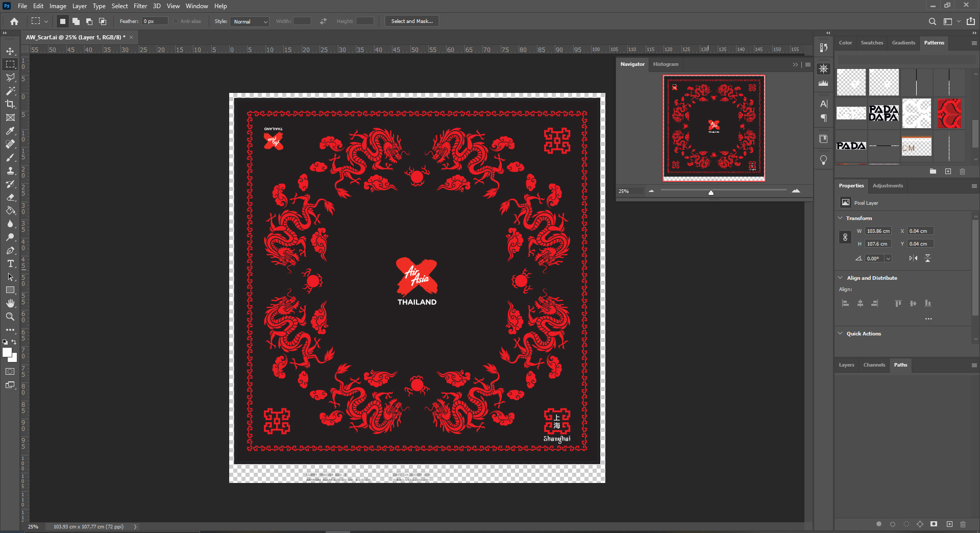Viewport: 980px width, 533px height.
Task: Show more align options ellipsis
Action: click(928, 319)
